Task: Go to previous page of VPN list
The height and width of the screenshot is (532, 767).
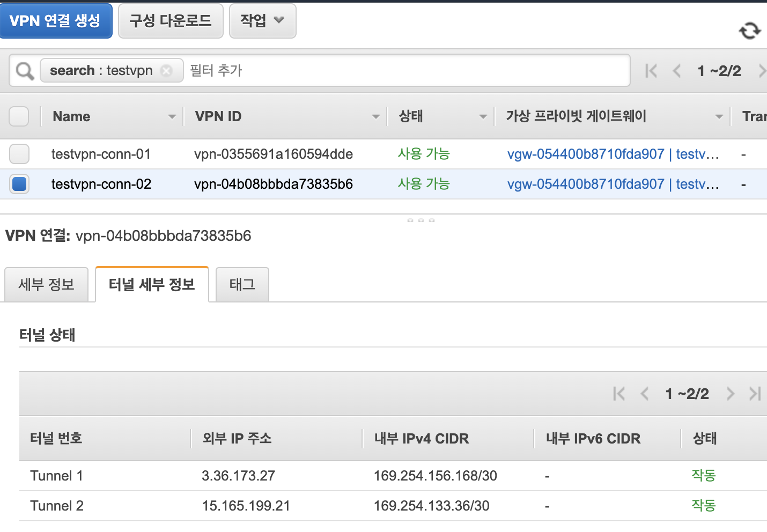Action: [677, 71]
